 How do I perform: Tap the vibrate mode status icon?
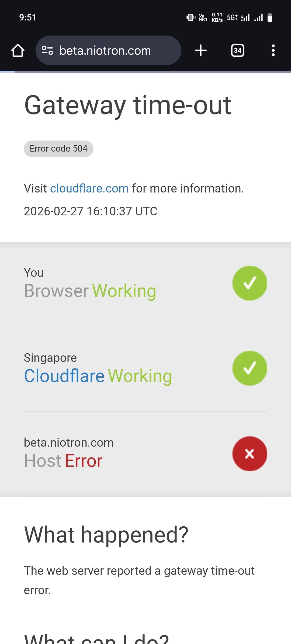pos(190,17)
